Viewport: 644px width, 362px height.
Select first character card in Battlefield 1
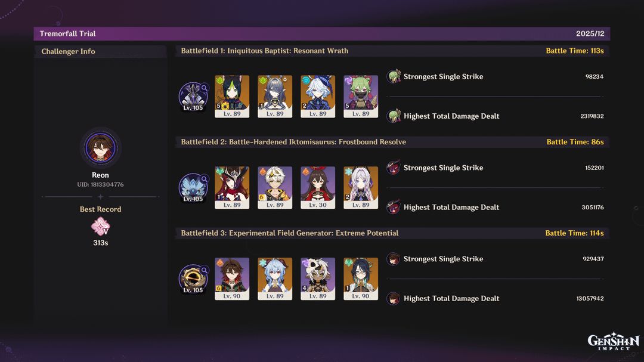232,97
